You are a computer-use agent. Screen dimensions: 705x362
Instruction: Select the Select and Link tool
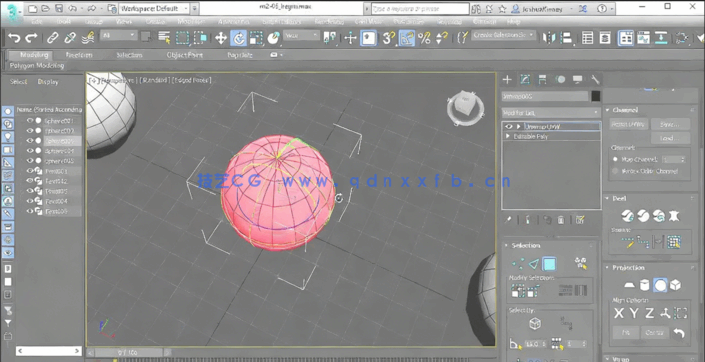(x=53, y=38)
